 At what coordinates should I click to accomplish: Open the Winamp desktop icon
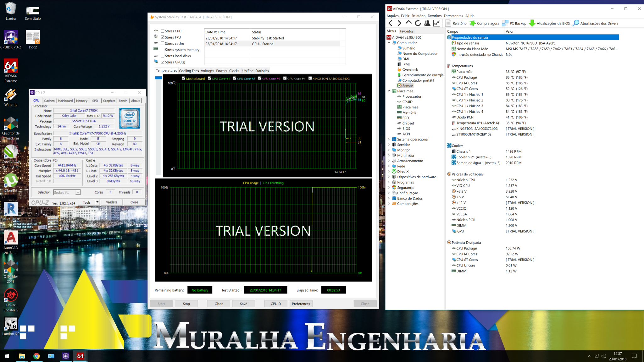11,97
